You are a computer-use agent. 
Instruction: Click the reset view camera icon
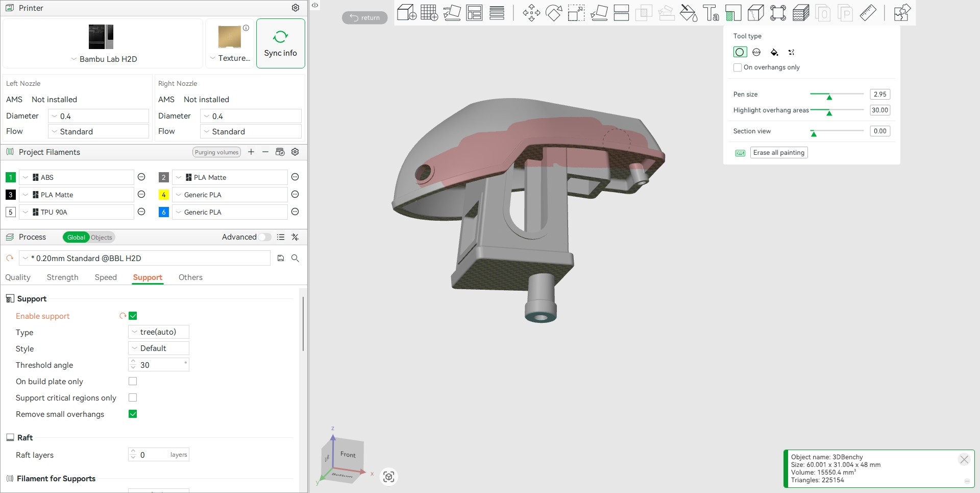pos(389,477)
